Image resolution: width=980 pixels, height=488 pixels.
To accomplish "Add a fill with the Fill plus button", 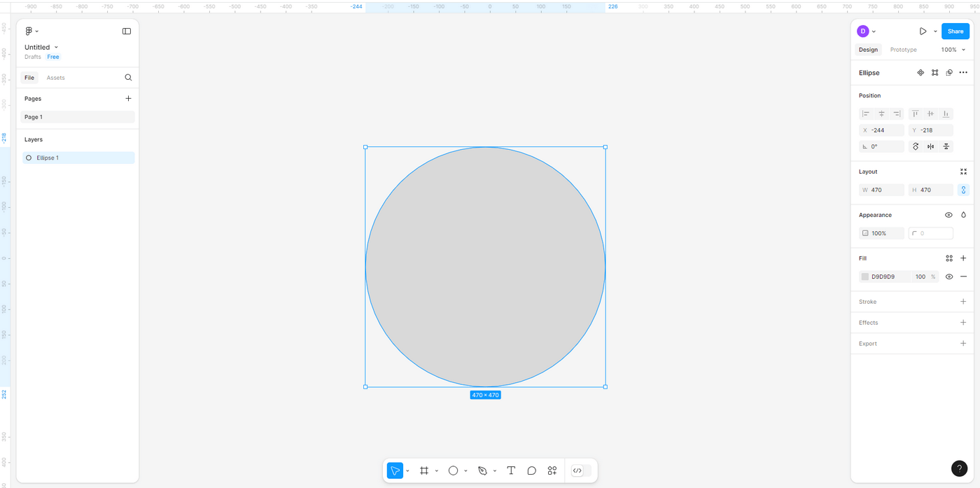I will (963, 258).
